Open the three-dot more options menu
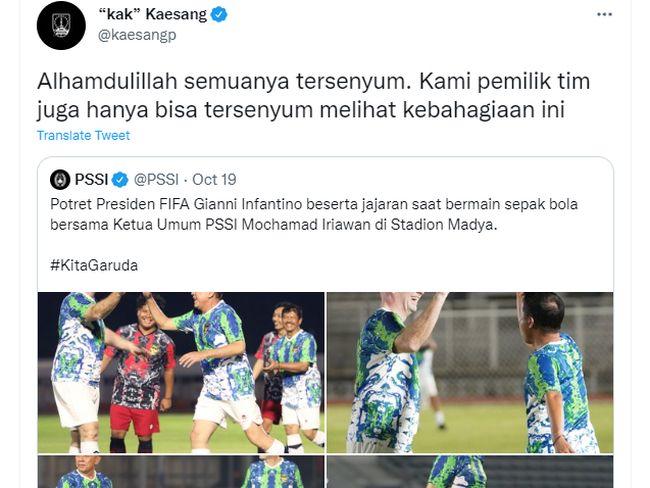This screenshot has width=650, height=488. [x=604, y=15]
